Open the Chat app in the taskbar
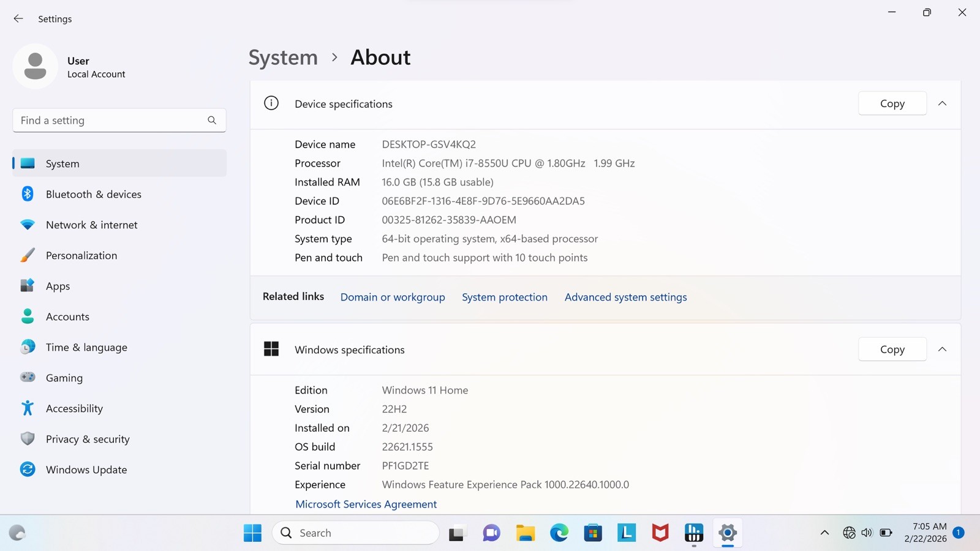 (x=491, y=533)
